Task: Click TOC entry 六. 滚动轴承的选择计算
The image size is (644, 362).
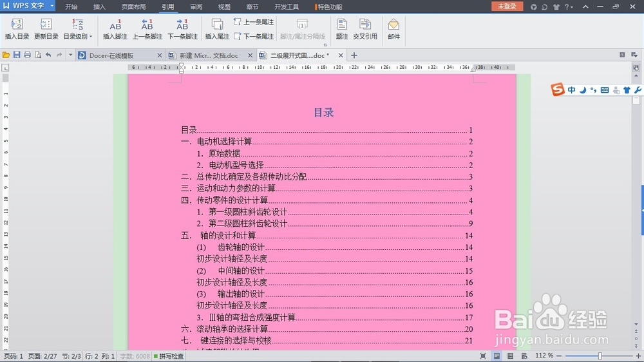Action: tap(327, 329)
